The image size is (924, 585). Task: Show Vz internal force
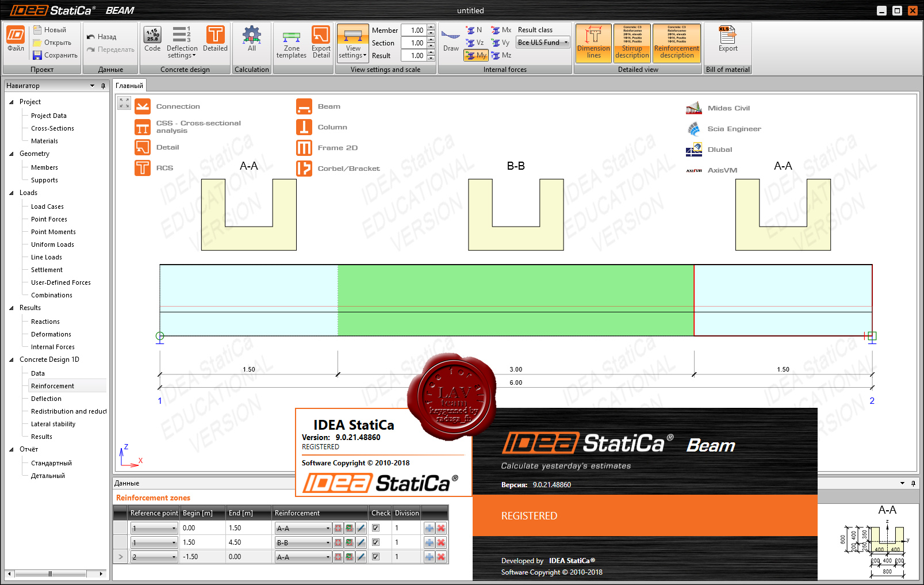point(475,43)
